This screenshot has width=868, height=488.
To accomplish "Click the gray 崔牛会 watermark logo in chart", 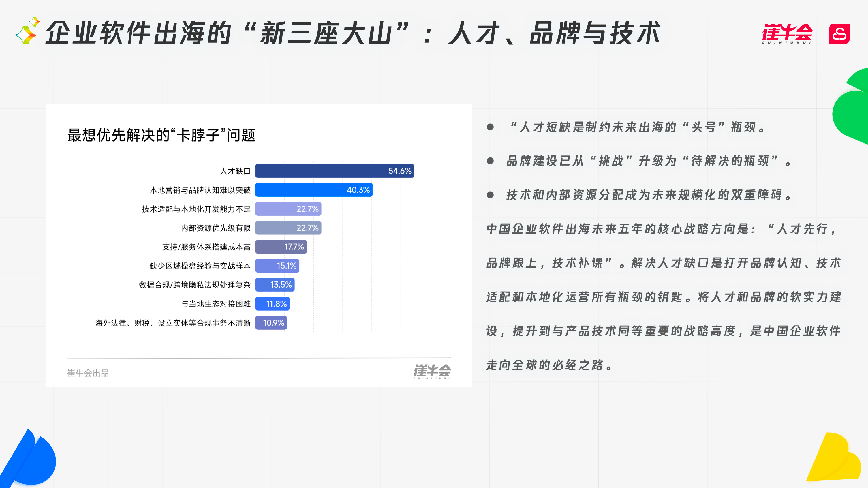I will point(432,371).
